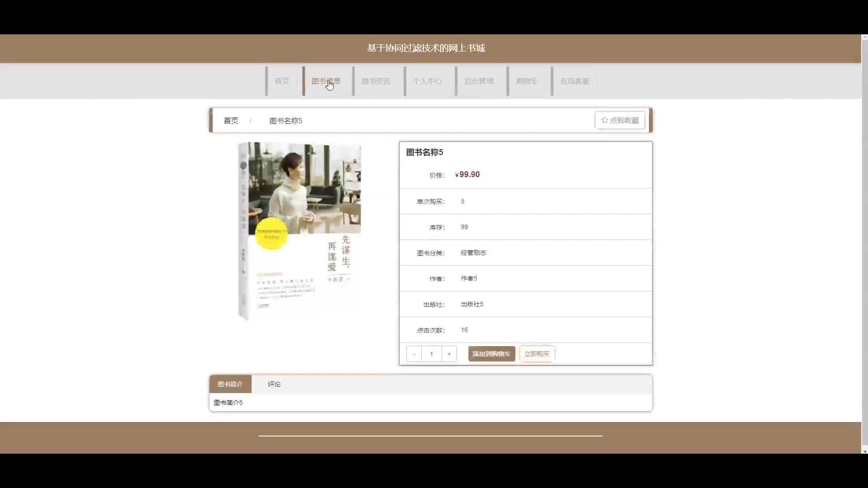Open 在线客服 in navigation bar
This screenshot has height=488, width=868.
pyautogui.click(x=575, y=81)
